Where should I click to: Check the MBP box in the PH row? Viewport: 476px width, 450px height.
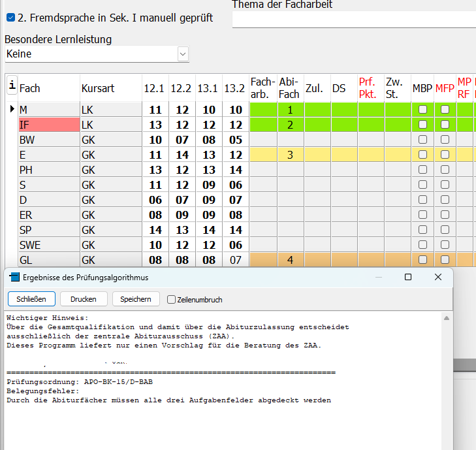[x=422, y=169]
